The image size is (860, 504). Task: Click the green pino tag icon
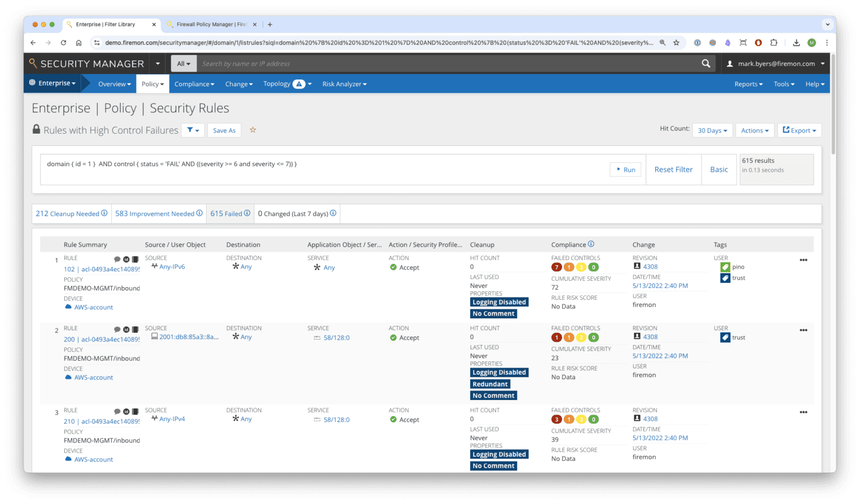tap(725, 267)
